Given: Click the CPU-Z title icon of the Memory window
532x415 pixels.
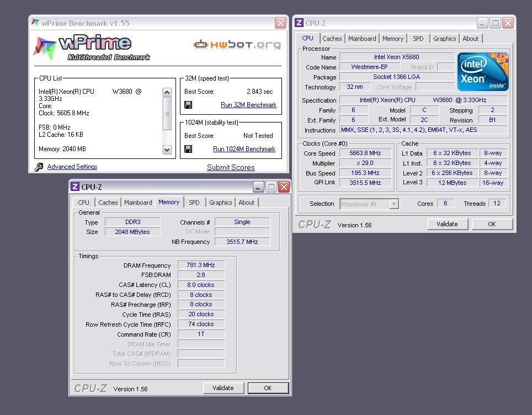Looking at the screenshot, I should tap(75, 187).
